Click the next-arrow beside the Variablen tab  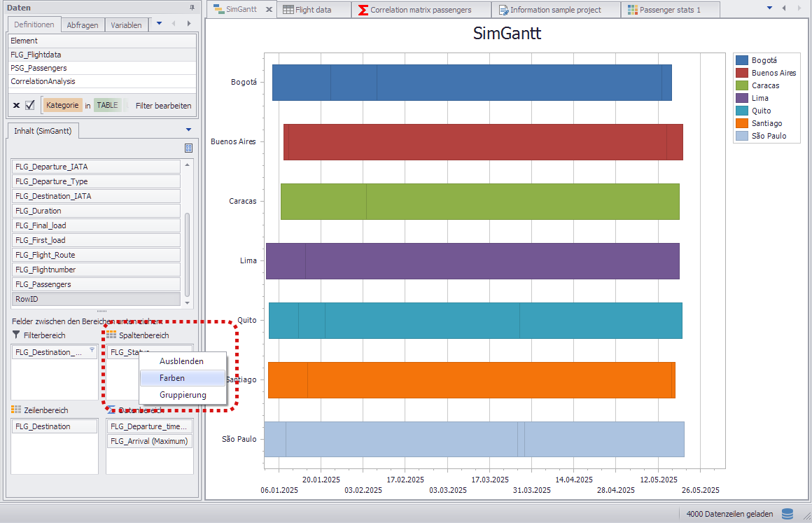point(188,24)
